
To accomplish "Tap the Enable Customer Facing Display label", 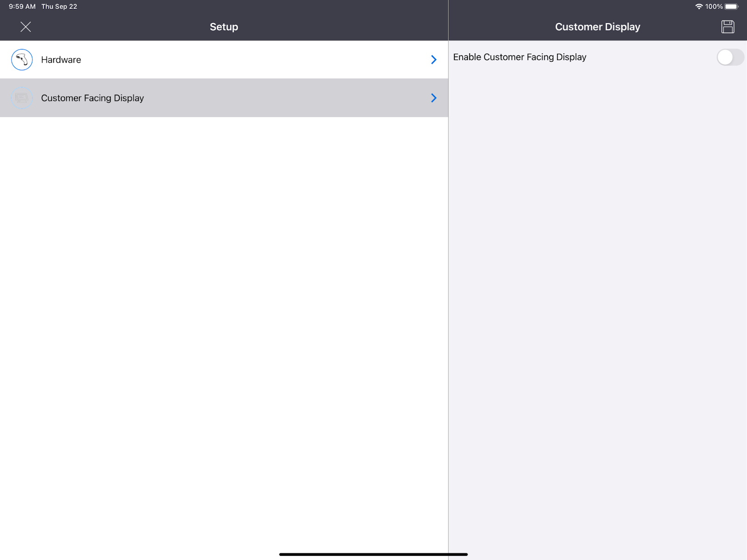I will 520,57.
